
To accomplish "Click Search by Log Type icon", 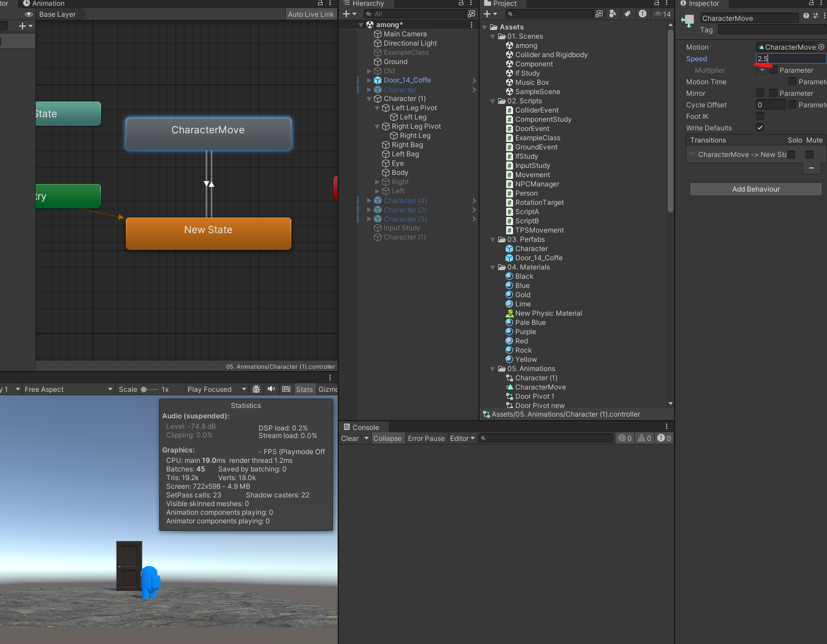I will tap(642, 14).
